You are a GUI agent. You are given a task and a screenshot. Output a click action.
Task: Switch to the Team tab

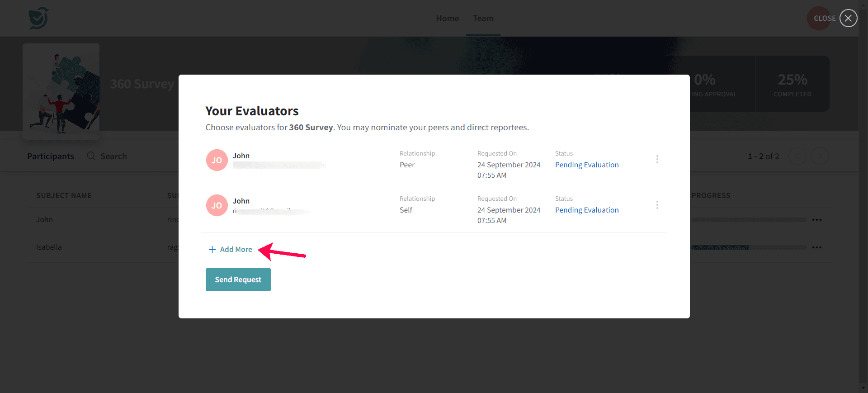[x=483, y=19]
